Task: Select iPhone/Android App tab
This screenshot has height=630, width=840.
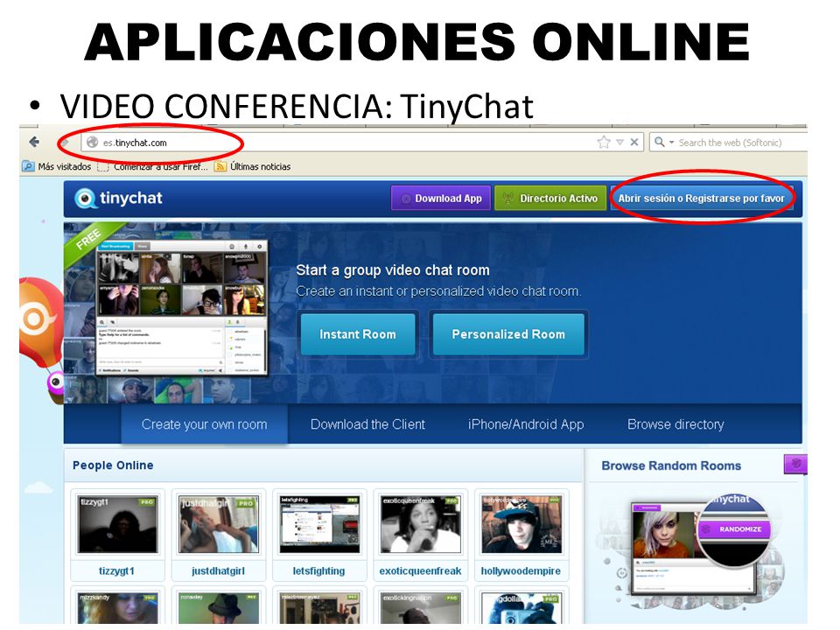Action: 526,424
